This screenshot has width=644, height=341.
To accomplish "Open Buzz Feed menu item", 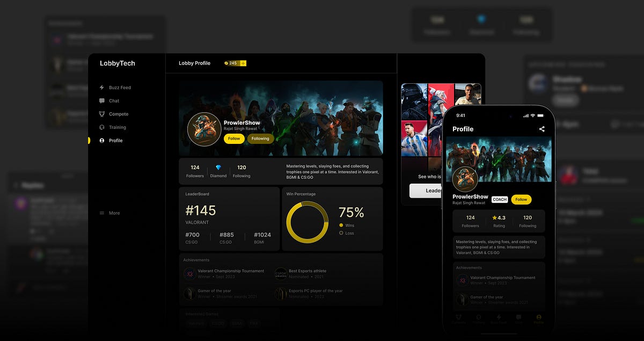I will click(115, 88).
